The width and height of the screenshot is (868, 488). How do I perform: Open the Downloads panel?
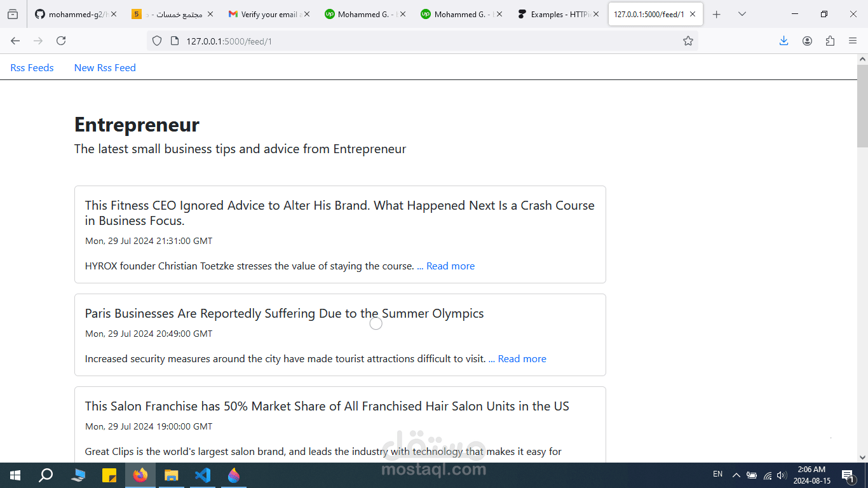pyautogui.click(x=783, y=41)
